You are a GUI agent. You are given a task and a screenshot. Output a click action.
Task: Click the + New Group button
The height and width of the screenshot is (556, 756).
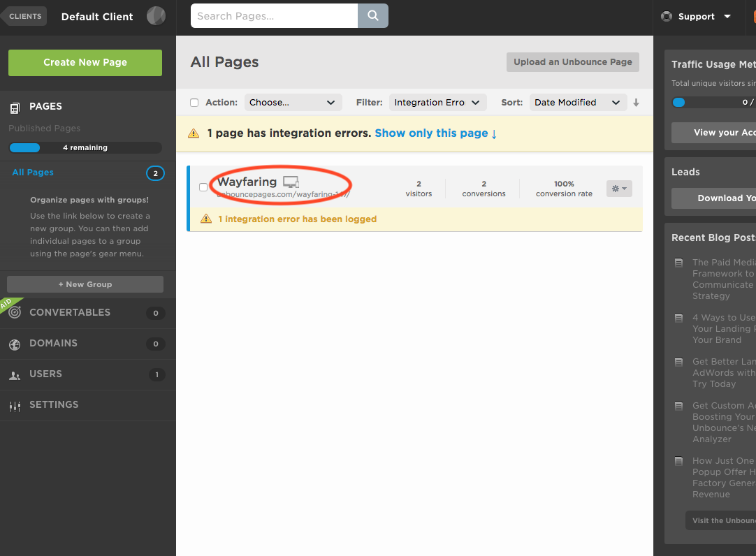click(85, 284)
